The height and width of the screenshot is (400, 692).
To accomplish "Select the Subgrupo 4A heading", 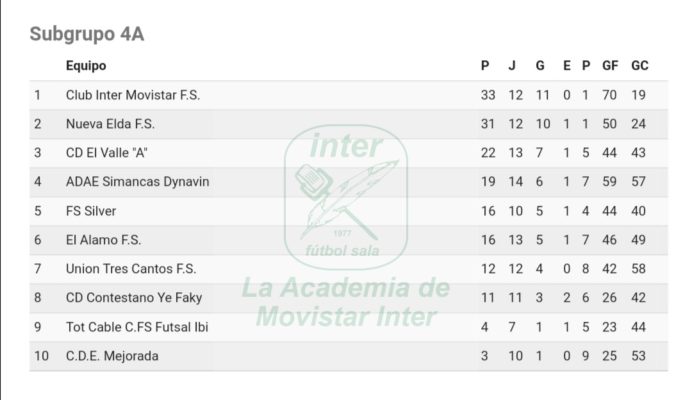I will (x=87, y=34).
